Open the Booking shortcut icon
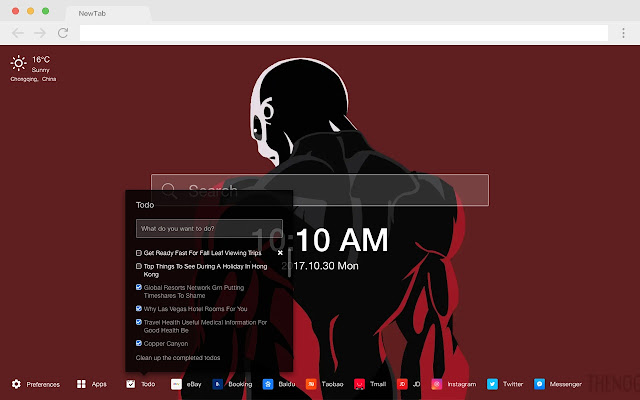This screenshot has height=400, width=640. 218,384
